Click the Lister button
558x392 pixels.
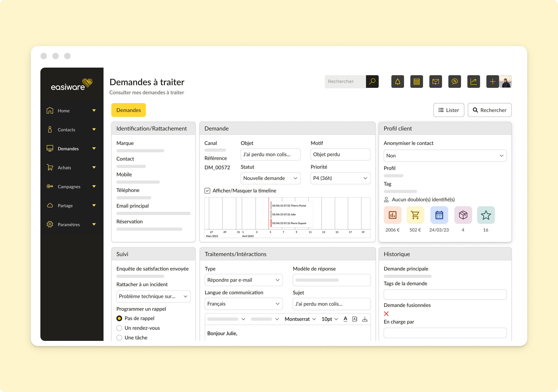tap(449, 110)
